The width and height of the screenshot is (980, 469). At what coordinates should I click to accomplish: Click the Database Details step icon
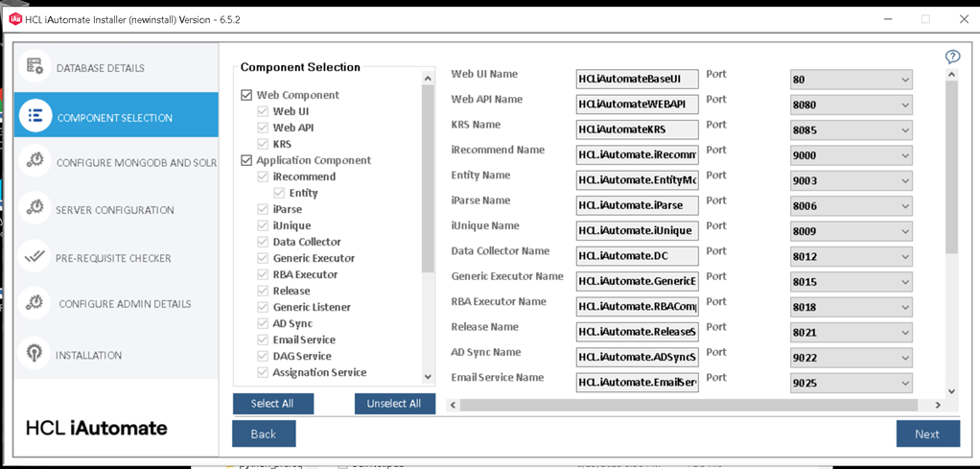point(35,66)
